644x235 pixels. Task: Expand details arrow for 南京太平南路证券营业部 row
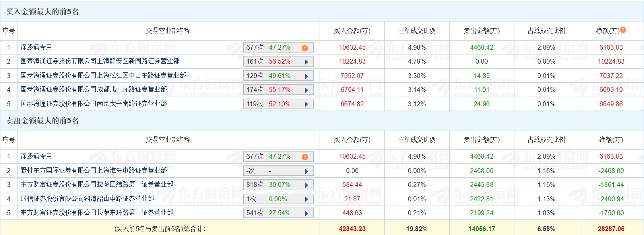click(x=306, y=104)
